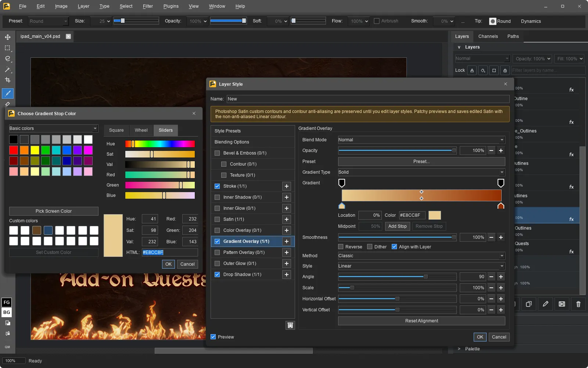Toggle the Preview checkbox

213,337
